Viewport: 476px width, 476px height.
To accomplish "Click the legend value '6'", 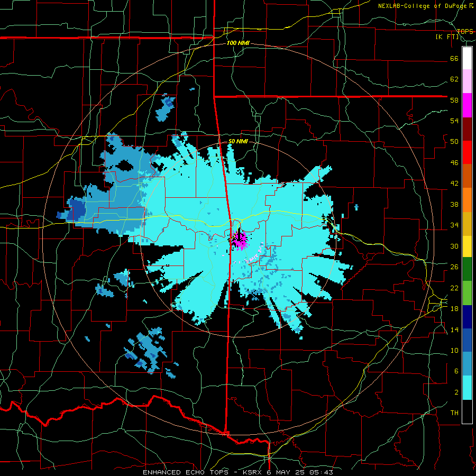I will pyautogui.click(x=456, y=371).
